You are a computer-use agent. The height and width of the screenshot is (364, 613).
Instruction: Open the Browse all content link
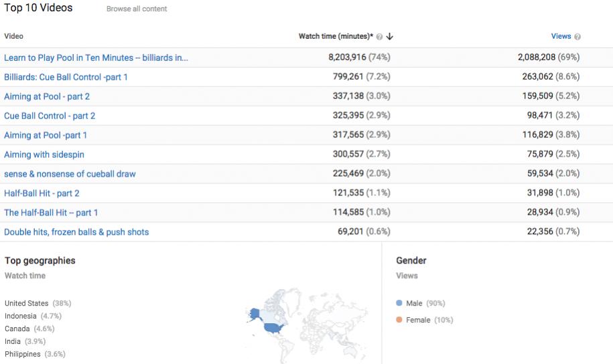point(137,9)
